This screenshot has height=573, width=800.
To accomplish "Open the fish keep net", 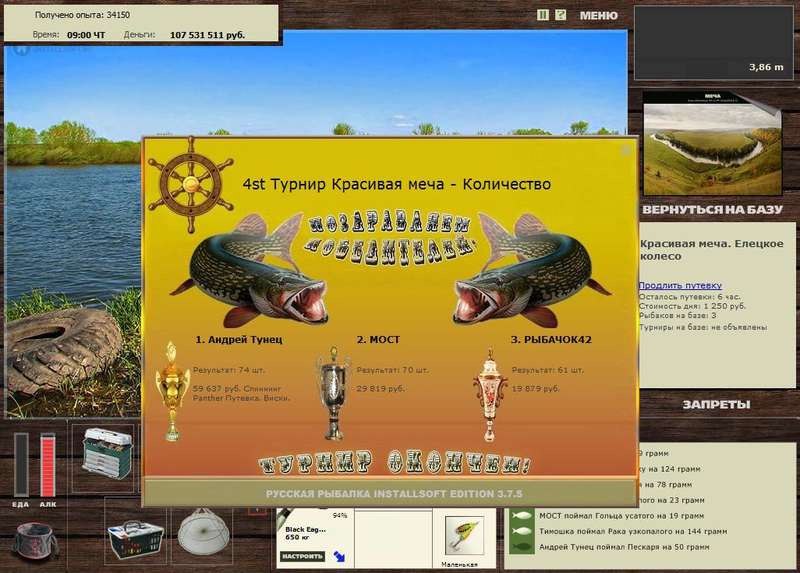I will (x=203, y=533).
